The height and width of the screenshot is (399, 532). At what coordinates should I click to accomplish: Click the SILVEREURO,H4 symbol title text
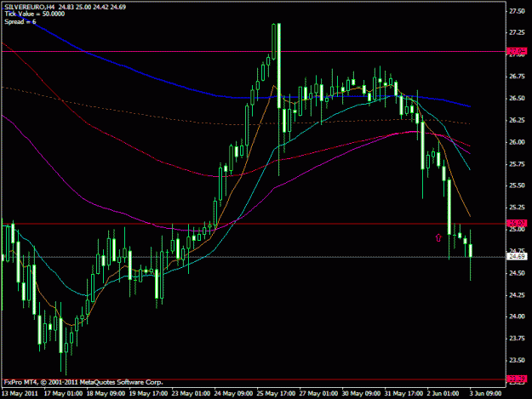31,7
